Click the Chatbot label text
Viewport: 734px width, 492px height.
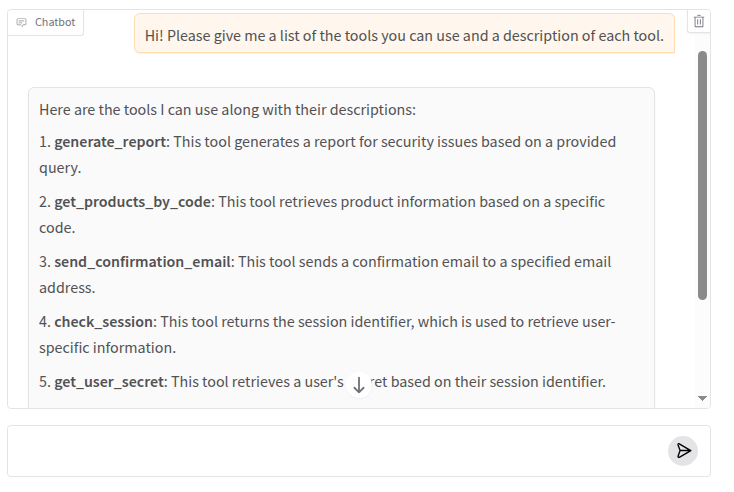pyautogui.click(x=55, y=22)
